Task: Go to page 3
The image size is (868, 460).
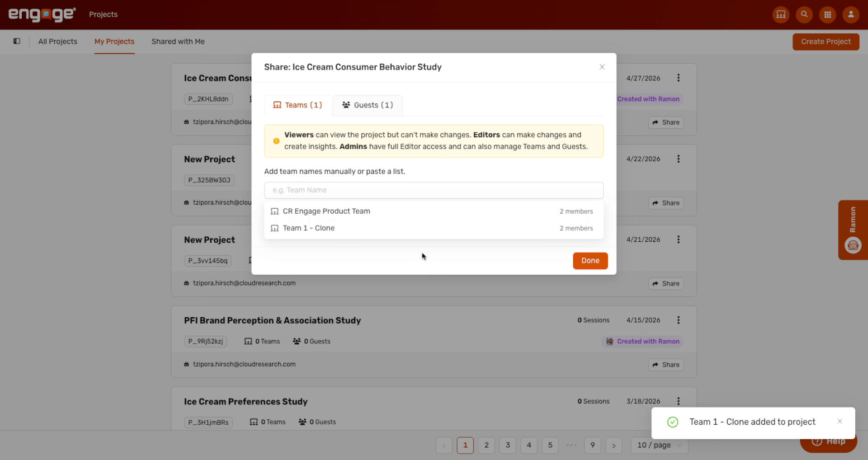Action: click(508, 445)
